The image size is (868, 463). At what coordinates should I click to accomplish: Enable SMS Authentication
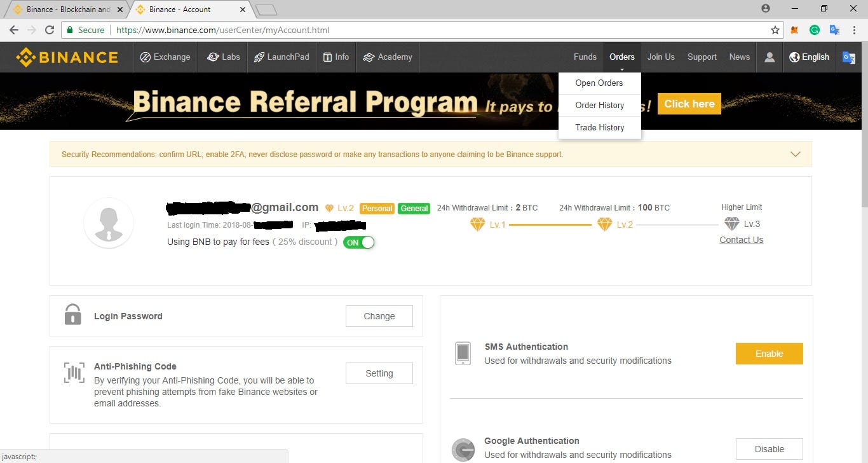(x=770, y=354)
